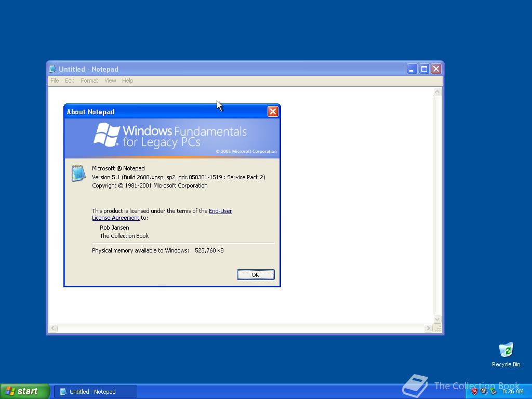Screen dimensions: 532x399
Task: Click OK in the About Notepad dialog
Action: pos(256,275)
